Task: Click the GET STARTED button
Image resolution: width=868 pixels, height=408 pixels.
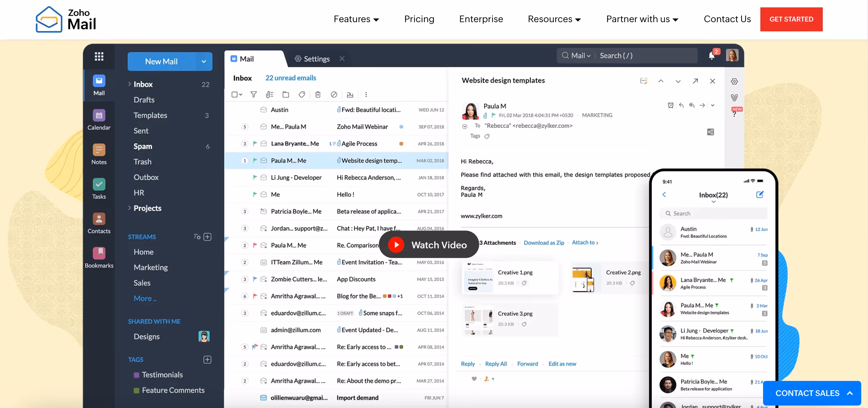Action: coord(791,19)
